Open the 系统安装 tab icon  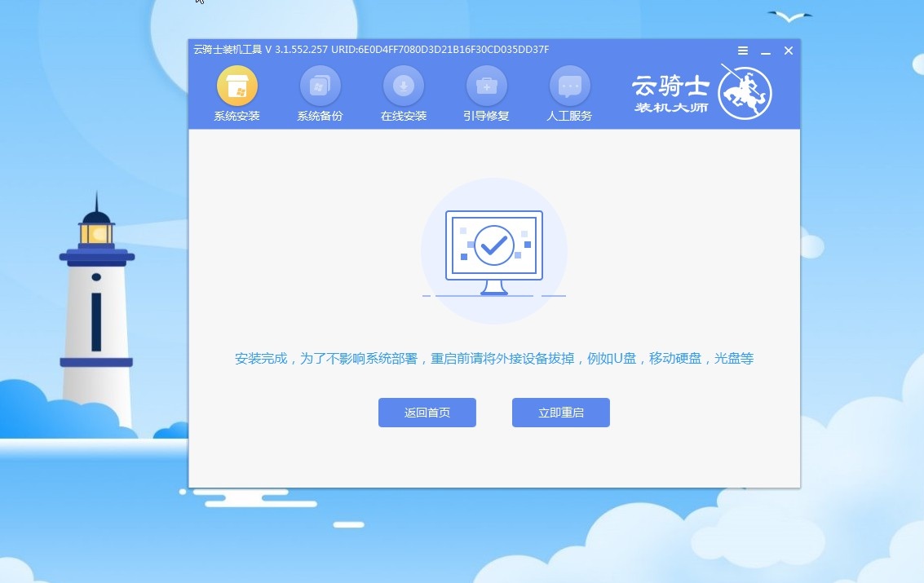(237, 86)
